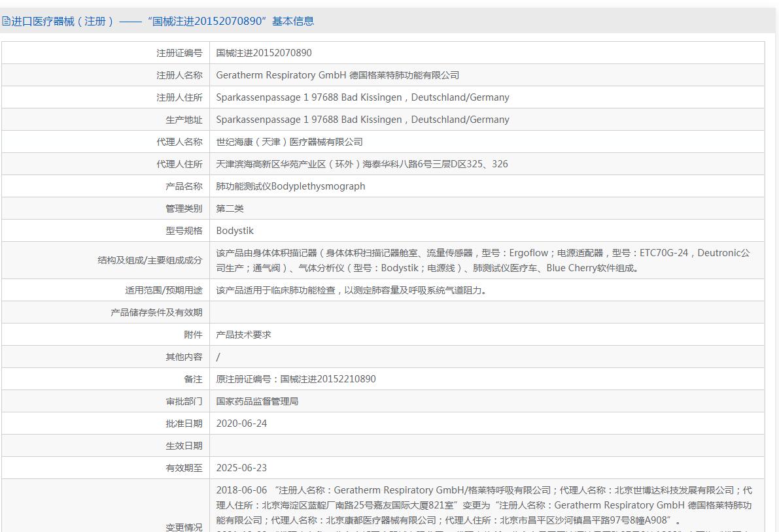Click the 备注 original registration number text
This screenshot has width=779, height=532.
pyautogui.click(x=296, y=378)
